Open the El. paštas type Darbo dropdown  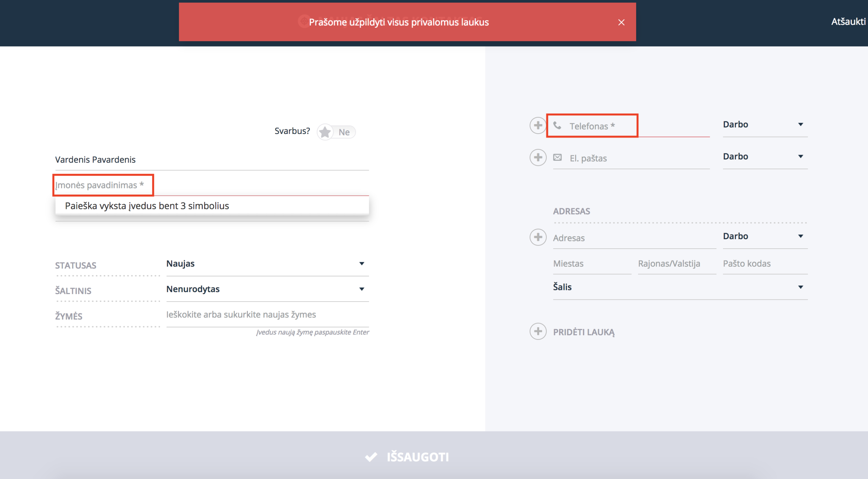click(x=765, y=157)
